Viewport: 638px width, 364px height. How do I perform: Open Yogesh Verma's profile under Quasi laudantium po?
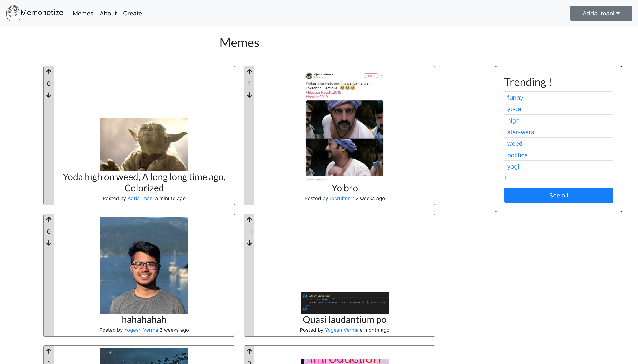(341, 330)
